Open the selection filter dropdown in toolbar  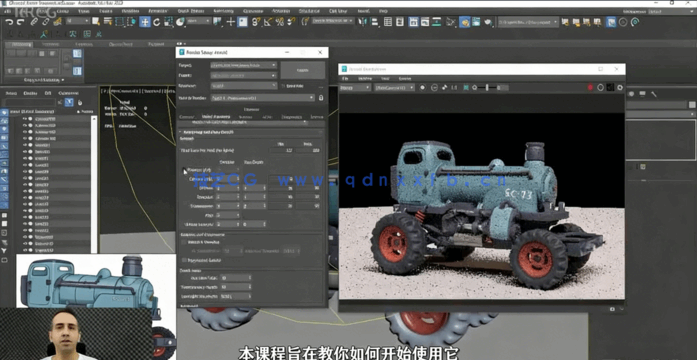pos(78,21)
